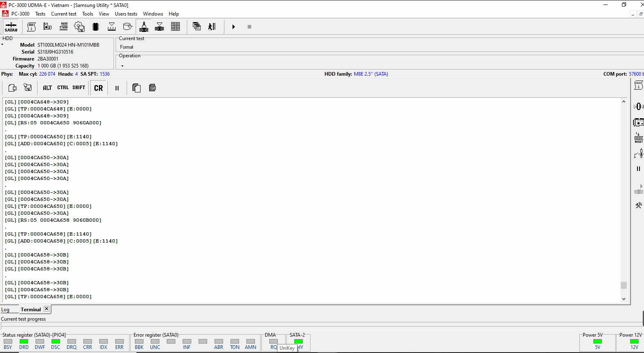Click the COM port 57600 value

click(635, 74)
